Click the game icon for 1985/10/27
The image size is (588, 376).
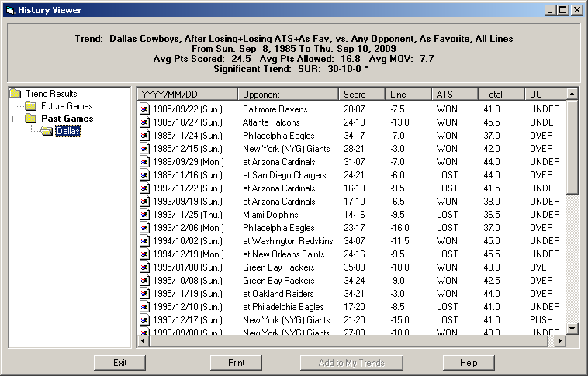(x=145, y=122)
